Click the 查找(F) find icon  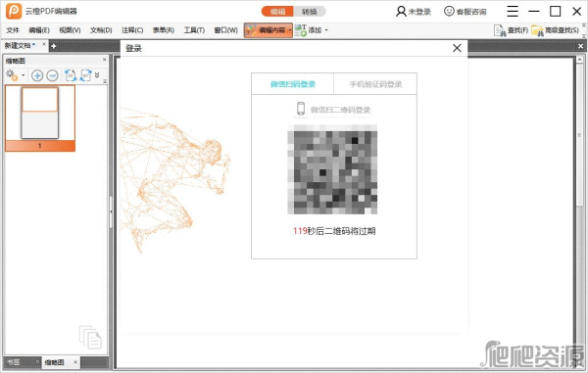(500, 30)
